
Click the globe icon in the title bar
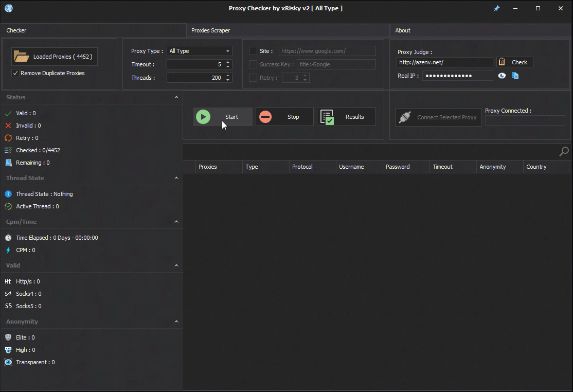coord(8,8)
